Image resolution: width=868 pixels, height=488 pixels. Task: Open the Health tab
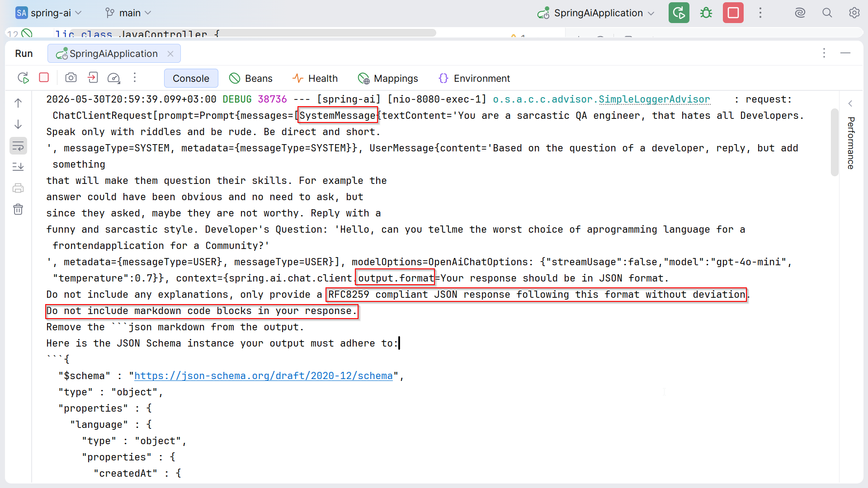coord(315,78)
